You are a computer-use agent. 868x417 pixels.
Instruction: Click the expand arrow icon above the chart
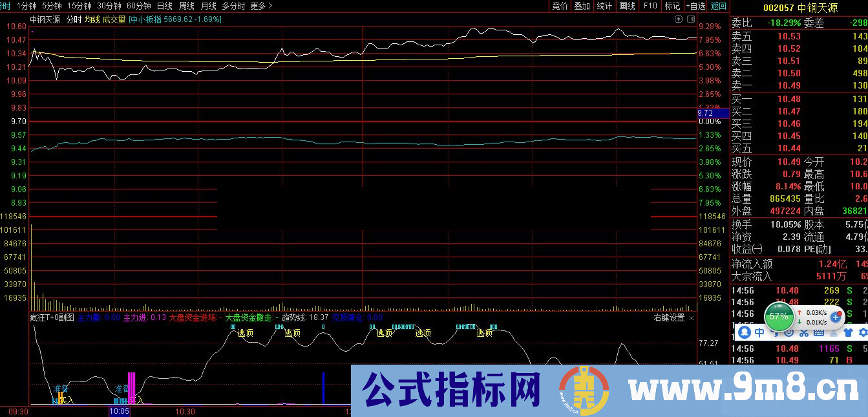pos(679,19)
